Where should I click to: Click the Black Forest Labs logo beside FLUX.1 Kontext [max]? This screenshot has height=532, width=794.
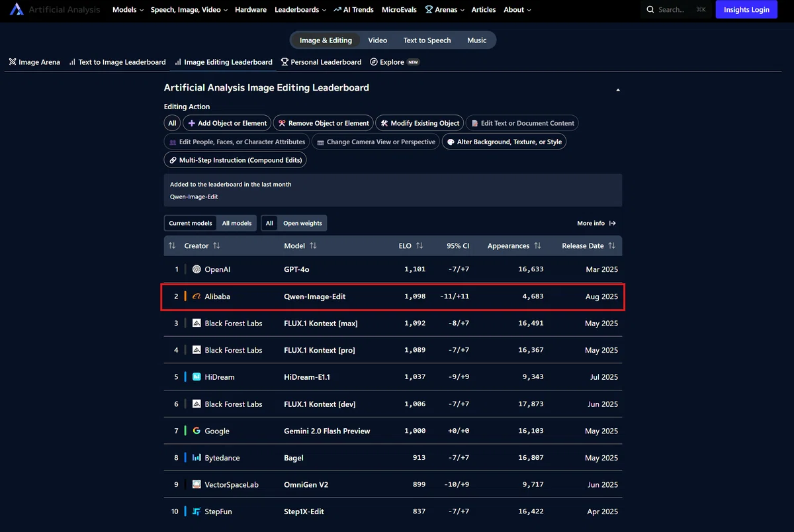coord(197,324)
